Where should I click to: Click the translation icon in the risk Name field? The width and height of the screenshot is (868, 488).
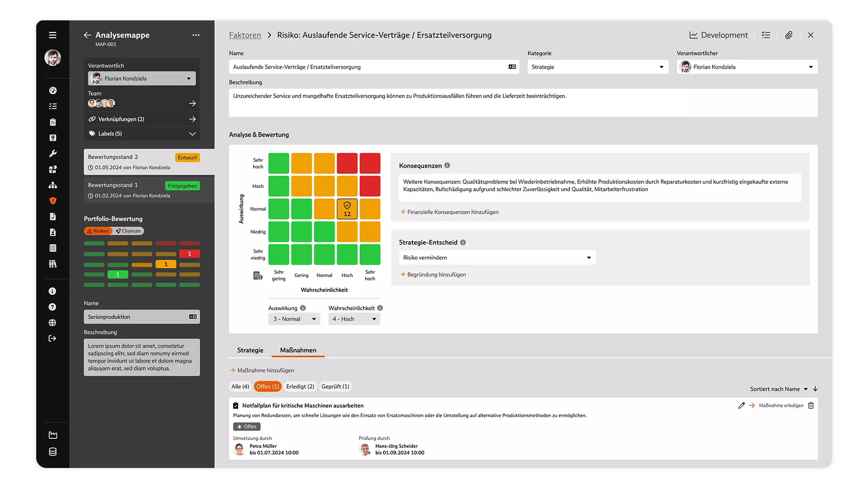[512, 67]
